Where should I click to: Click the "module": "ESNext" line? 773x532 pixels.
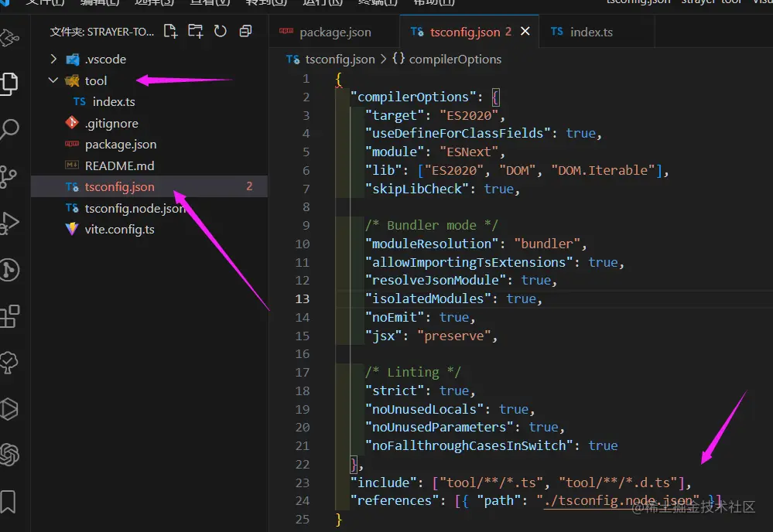pos(435,152)
